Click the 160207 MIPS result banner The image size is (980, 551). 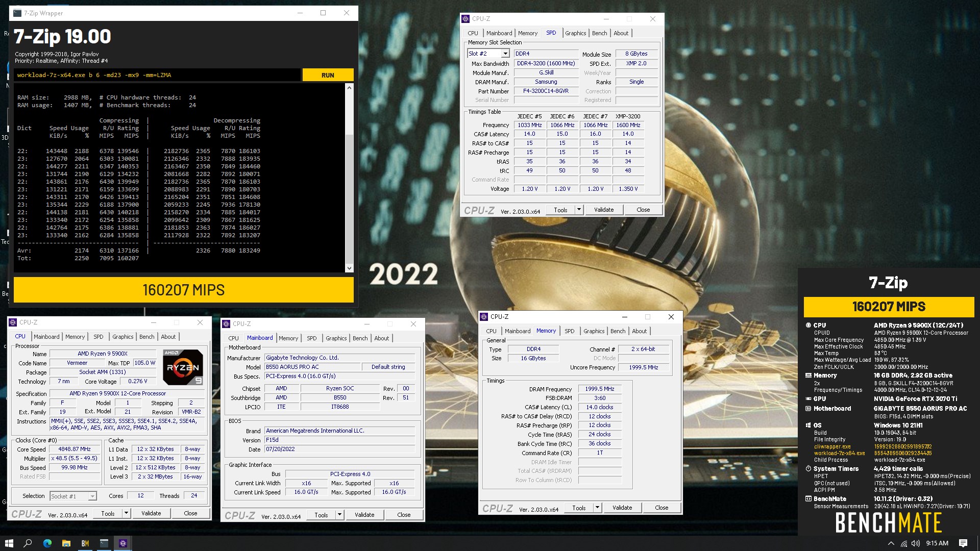[x=183, y=290]
